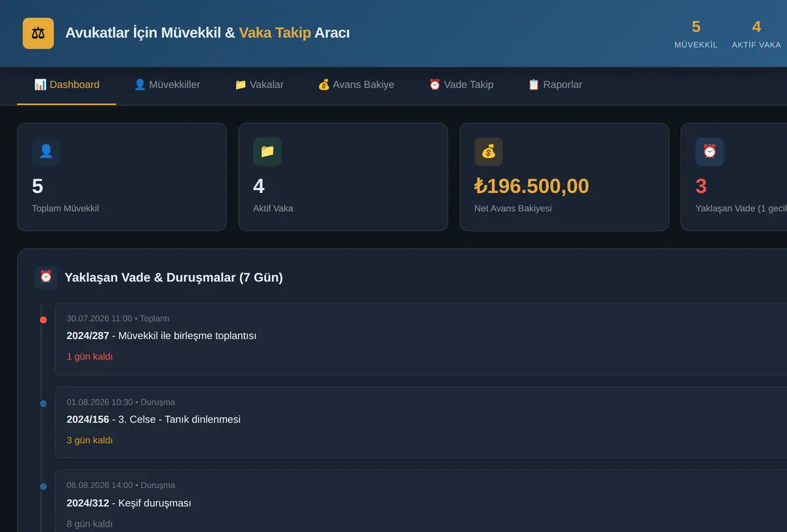
Task: Click the Toplam Müvekkil label
Action: pyautogui.click(x=66, y=208)
